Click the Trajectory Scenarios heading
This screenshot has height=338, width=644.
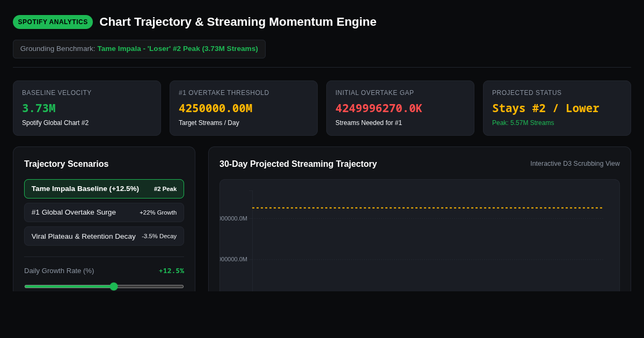[66, 164]
